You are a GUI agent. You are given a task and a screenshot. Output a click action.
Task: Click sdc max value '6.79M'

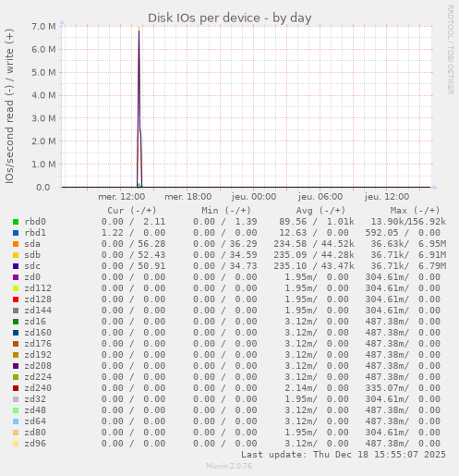click(x=432, y=266)
